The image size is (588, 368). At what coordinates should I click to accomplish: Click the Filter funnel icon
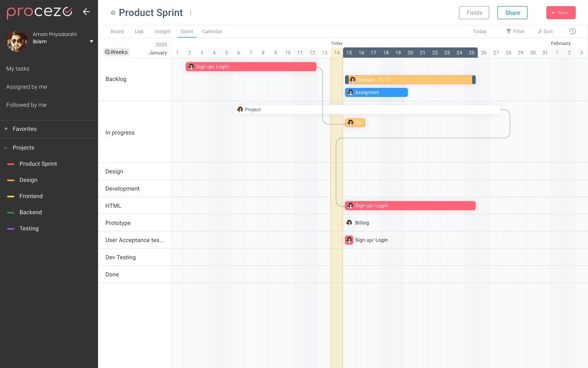click(x=509, y=31)
